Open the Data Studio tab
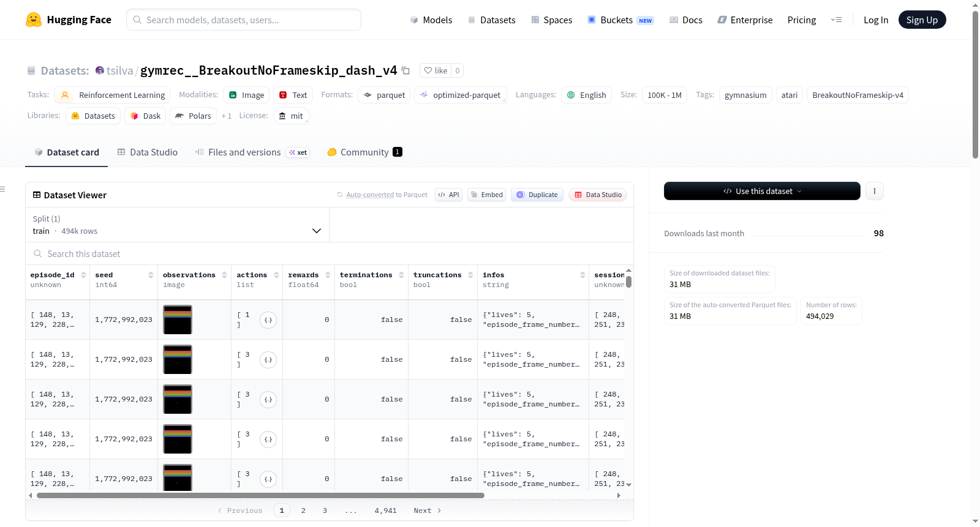This screenshot has height=527, width=980. (x=147, y=152)
